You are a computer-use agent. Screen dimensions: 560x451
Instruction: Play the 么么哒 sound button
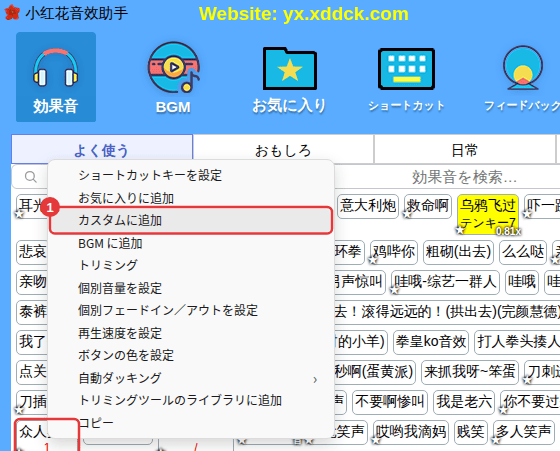pyautogui.click(x=523, y=252)
